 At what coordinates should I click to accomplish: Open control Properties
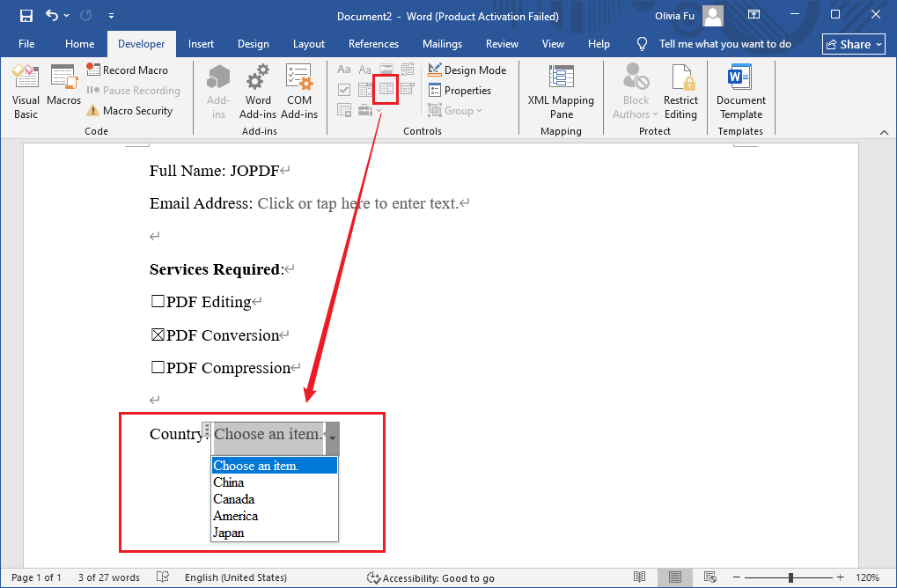(x=460, y=91)
